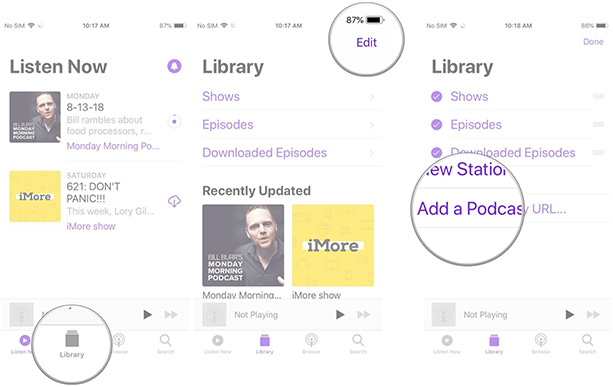
Task: Select the episode title '8-13-18'
Action: point(85,107)
